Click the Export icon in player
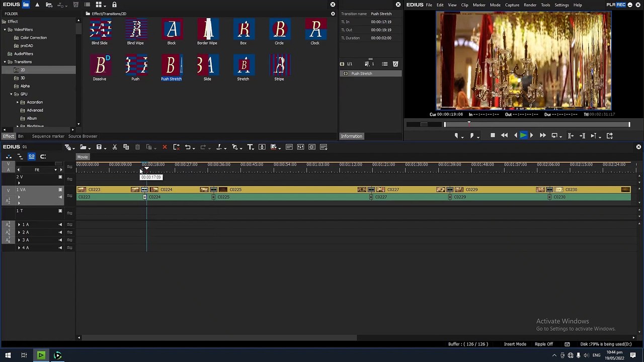The height and width of the screenshot is (362, 644). tap(610, 135)
